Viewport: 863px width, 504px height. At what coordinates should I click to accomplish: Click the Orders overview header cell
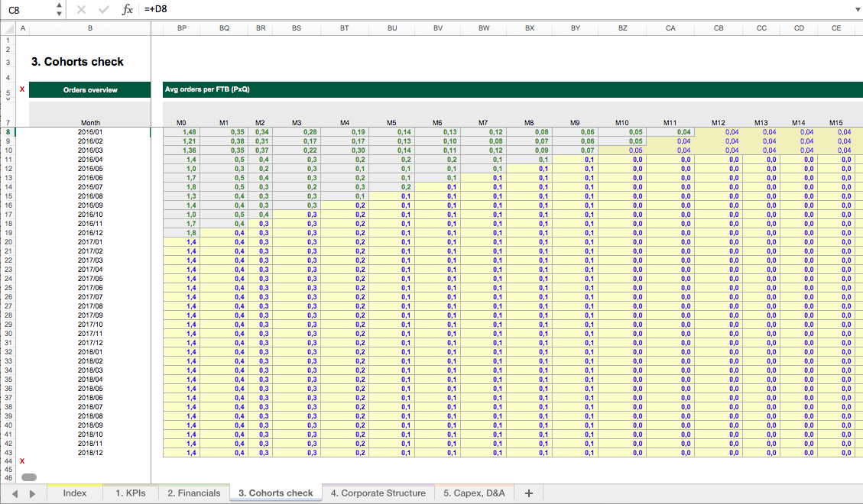coord(89,89)
